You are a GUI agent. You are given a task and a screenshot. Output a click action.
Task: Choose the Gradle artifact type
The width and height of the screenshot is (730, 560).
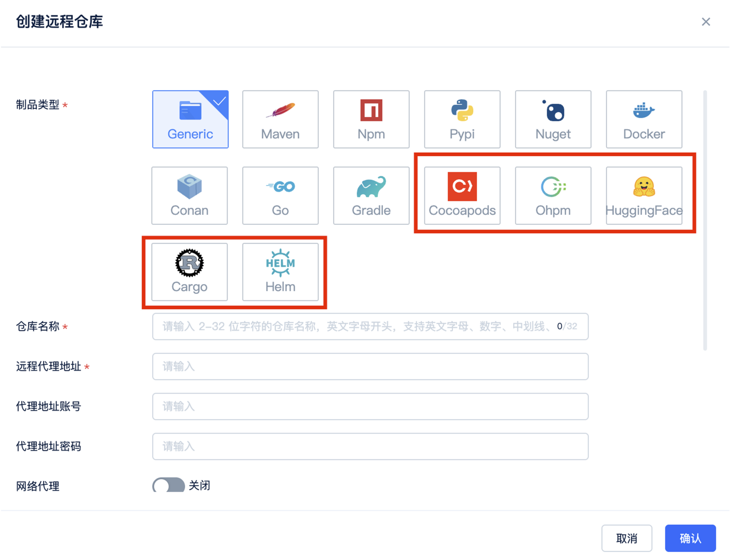click(371, 195)
